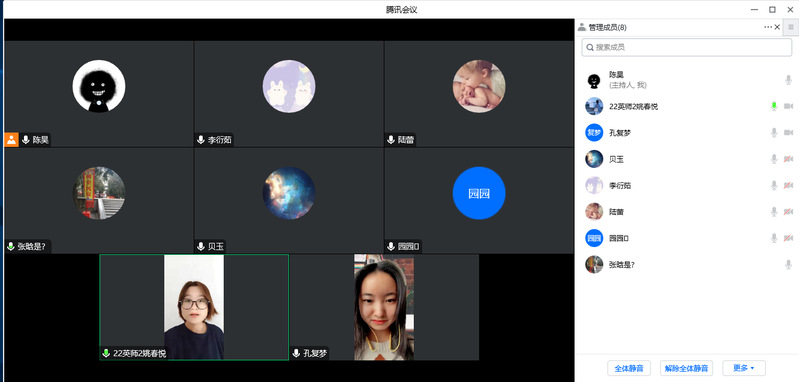Image resolution: width=799 pixels, height=382 pixels.
Task: Click 张晗是?'s microphone icon in list
Action: coord(788,264)
